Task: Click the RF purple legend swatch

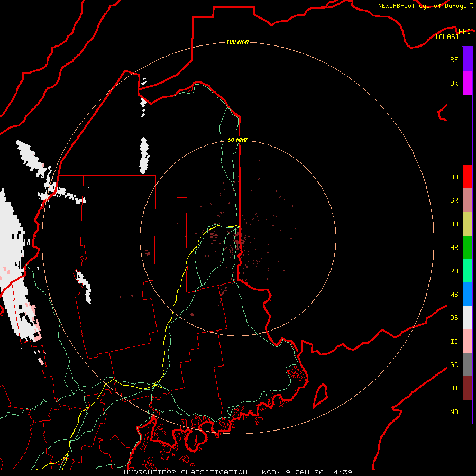Action: pos(467,59)
